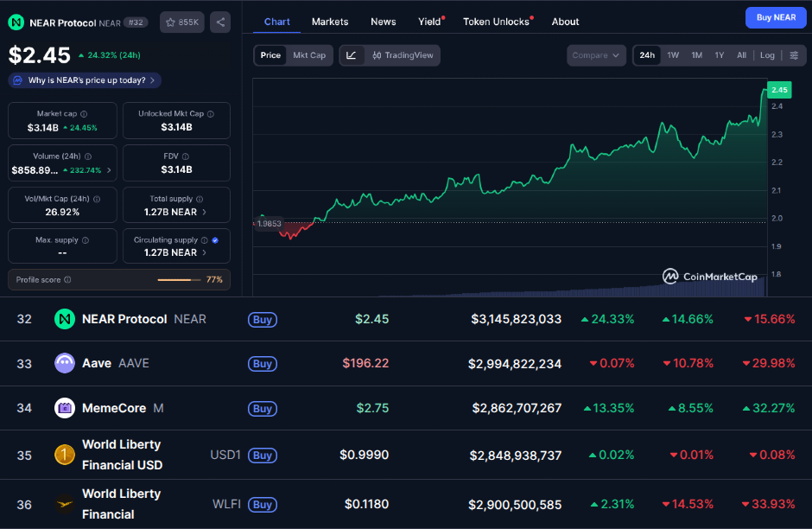Open the Token Unlocks tab
812x529 pixels.
[x=495, y=22]
